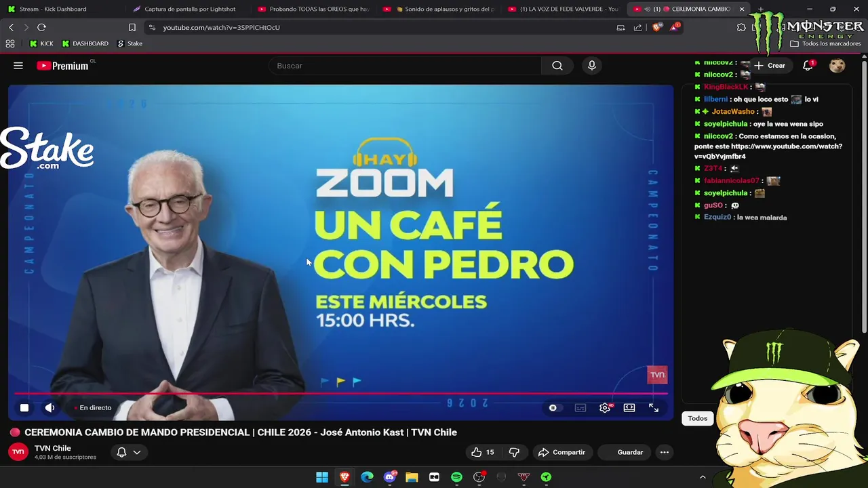
Task: Click the address bar URL
Action: click(221, 27)
